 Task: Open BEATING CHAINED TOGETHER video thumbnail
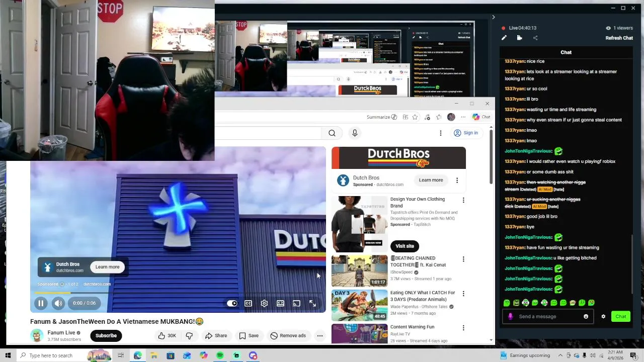pyautogui.click(x=359, y=271)
